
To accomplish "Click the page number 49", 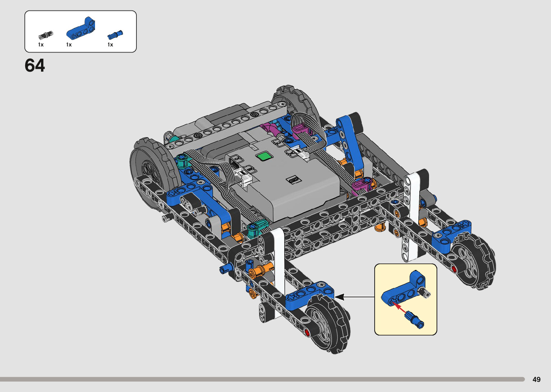I will 536,379.
